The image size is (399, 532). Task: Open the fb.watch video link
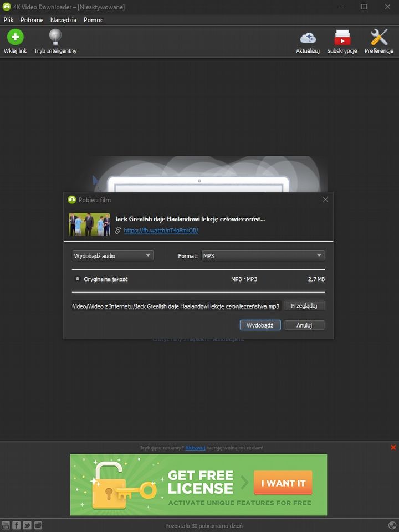pyautogui.click(x=161, y=231)
